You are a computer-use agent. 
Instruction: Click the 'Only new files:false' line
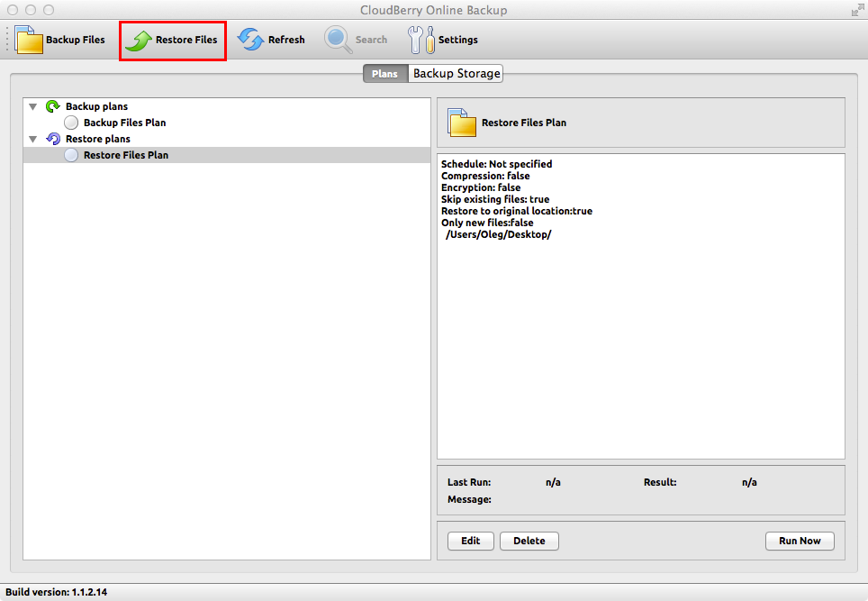[x=487, y=223]
